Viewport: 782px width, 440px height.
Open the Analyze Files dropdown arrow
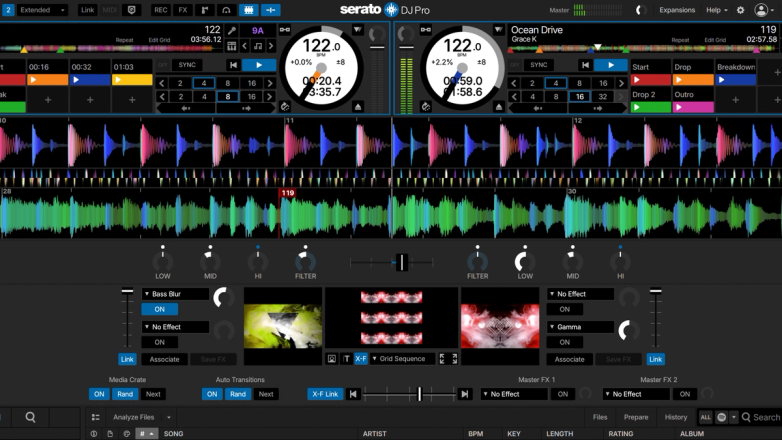click(x=169, y=417)
